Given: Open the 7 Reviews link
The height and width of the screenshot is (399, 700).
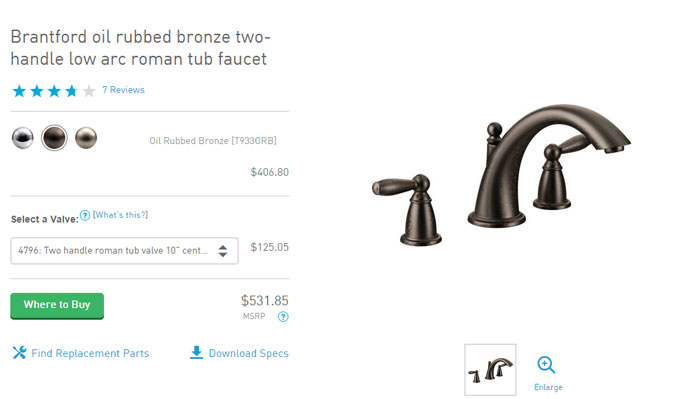Looking at the screenshot, I should pyautogui.click(x=123, y=90).
